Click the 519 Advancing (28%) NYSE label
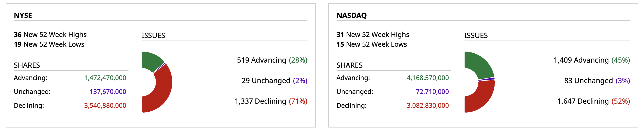Image resolution: width=644 pixels, height=137 pixels. point(272,60)
